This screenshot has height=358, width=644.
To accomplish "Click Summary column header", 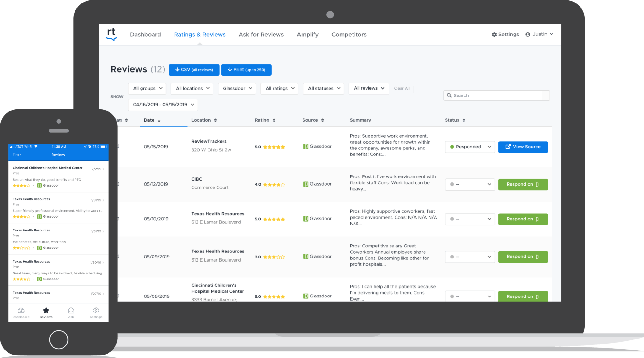I will click(360, 120).
